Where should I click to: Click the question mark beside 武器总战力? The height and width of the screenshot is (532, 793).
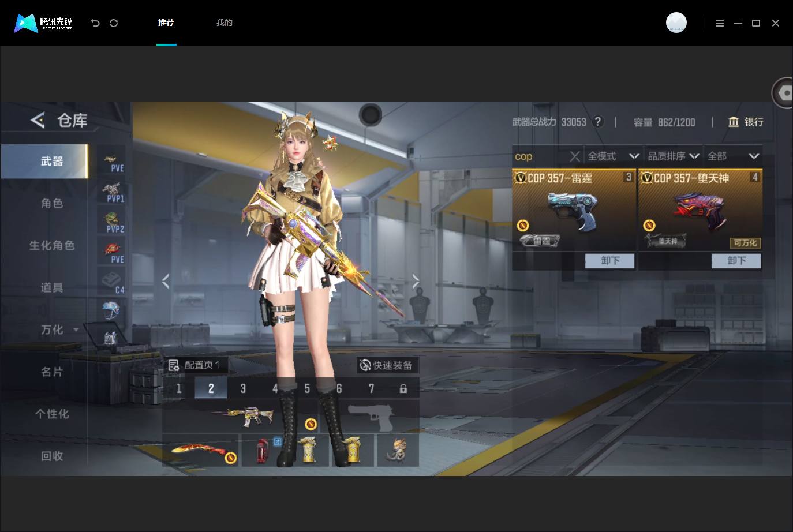click(598, 122)
